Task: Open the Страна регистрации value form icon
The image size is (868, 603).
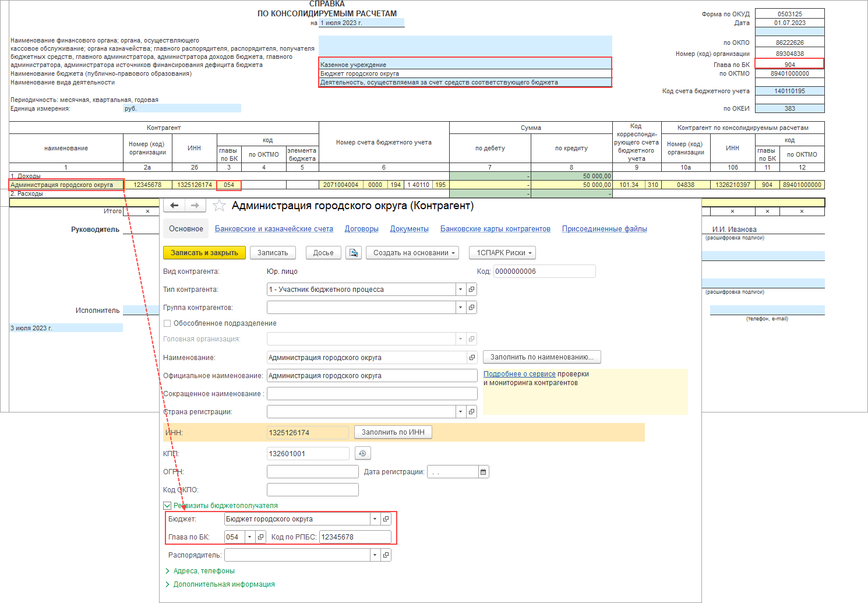Action: coord(471,412)
